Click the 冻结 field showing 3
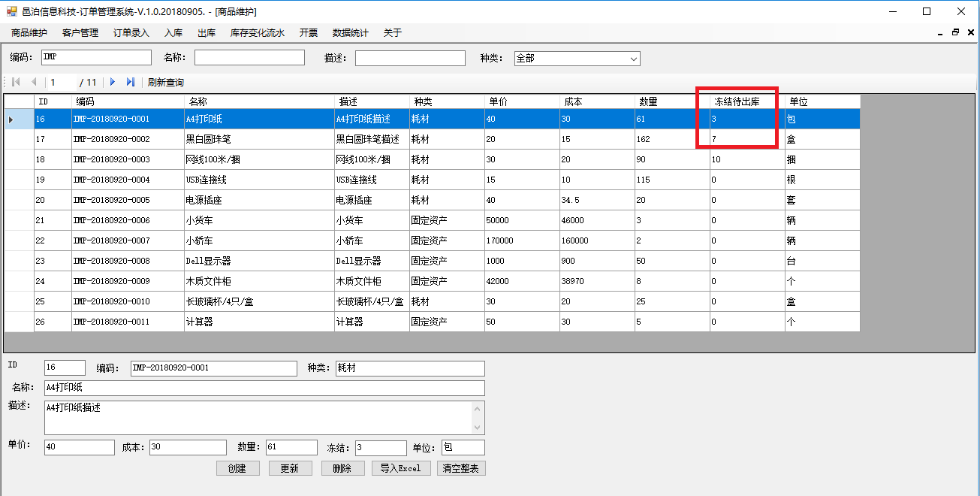 click(381, 448)
